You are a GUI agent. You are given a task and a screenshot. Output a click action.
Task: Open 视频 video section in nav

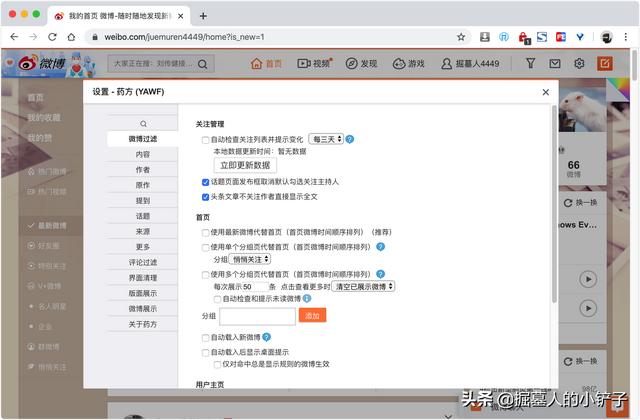point(315,63)
